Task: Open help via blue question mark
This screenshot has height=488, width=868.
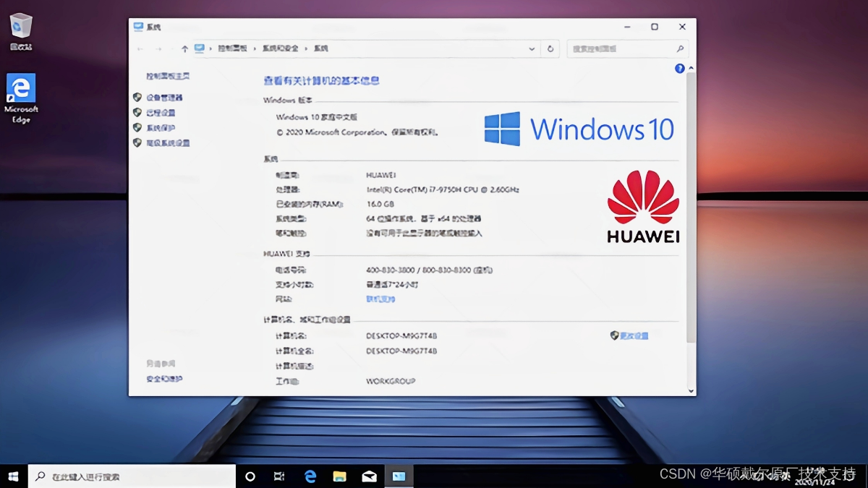Action: [679, 69]
